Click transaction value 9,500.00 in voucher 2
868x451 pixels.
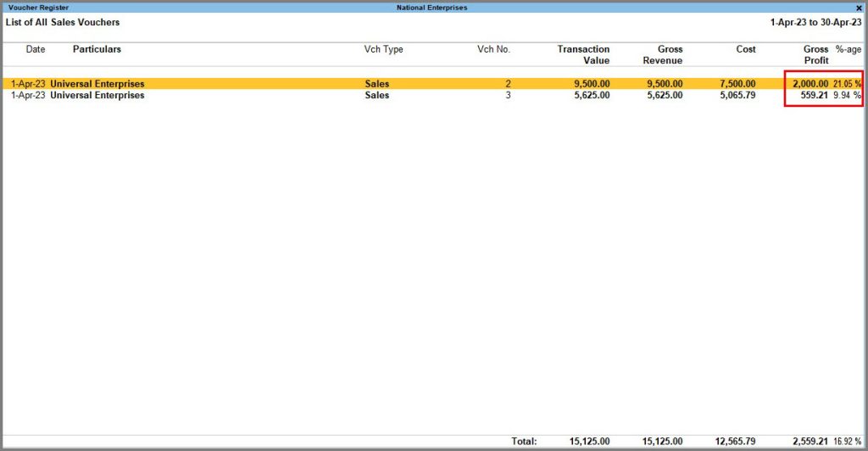pos(592,84)
